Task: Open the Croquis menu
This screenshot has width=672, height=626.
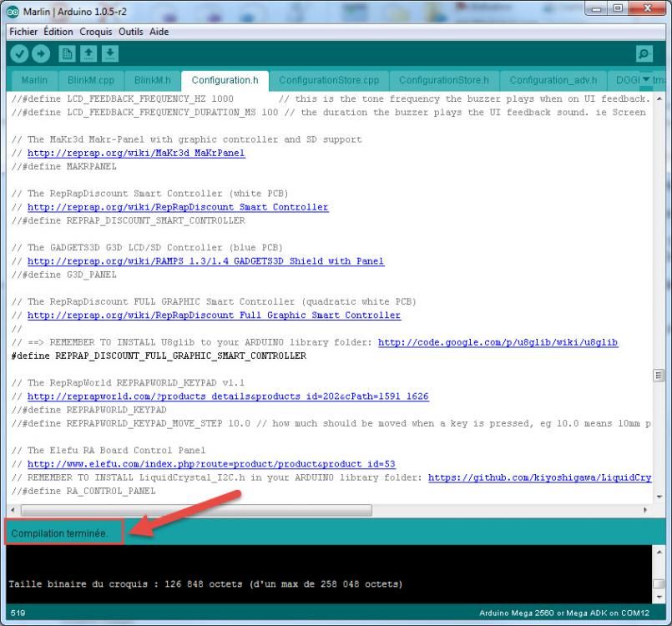Action: [x=95, y=32]
